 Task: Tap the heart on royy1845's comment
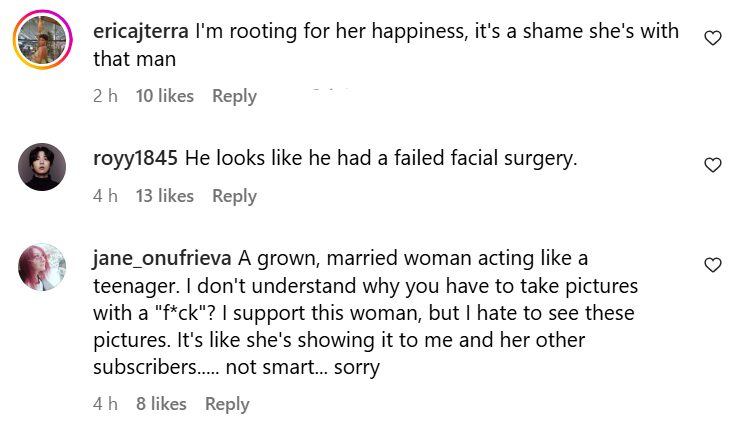[712, 165]
